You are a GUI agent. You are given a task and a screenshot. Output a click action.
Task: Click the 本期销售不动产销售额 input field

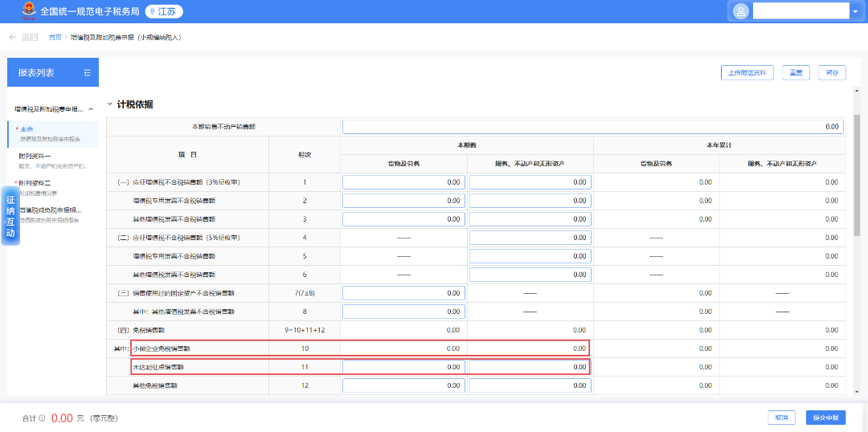[592, 127]
